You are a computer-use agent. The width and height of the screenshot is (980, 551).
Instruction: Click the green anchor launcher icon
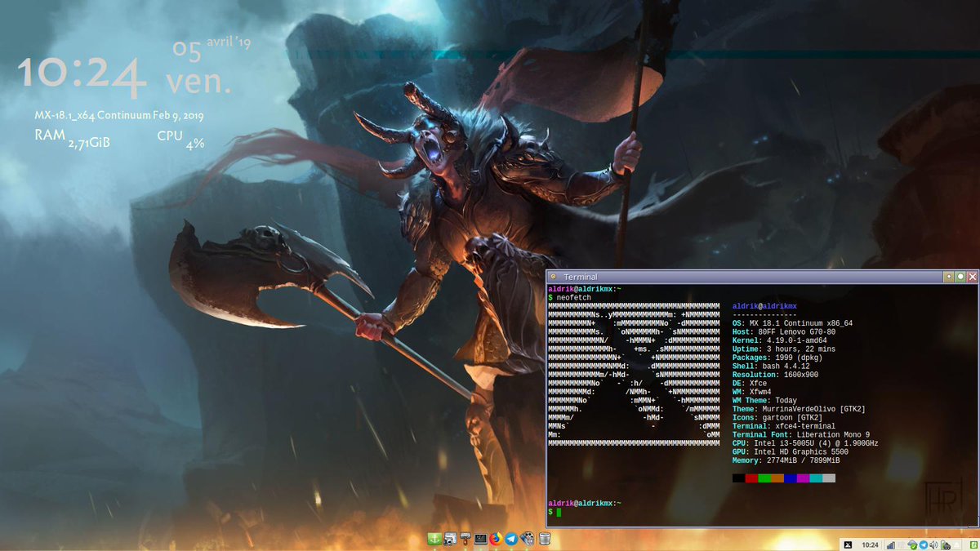pos(435,539)
